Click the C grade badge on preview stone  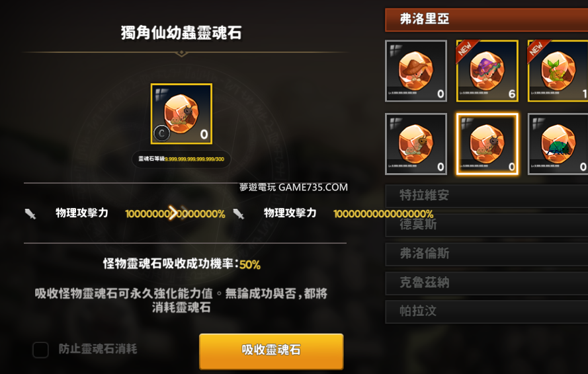162,133
